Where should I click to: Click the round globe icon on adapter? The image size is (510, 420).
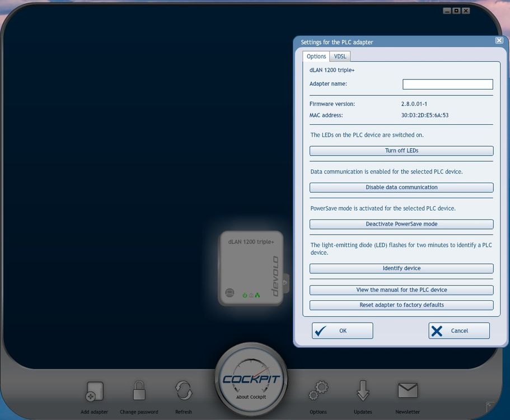(230, 292)
